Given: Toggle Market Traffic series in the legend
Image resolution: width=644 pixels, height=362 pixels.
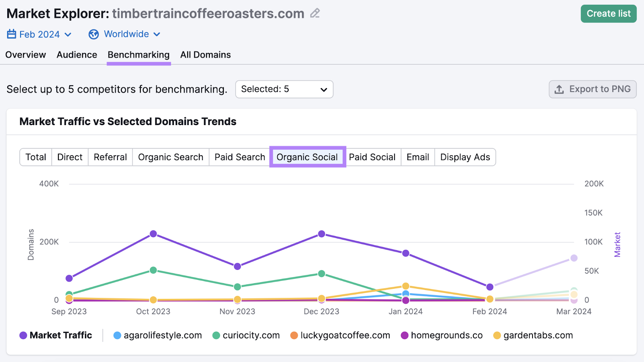Looking at the screenshot, I should click(61, 335).
